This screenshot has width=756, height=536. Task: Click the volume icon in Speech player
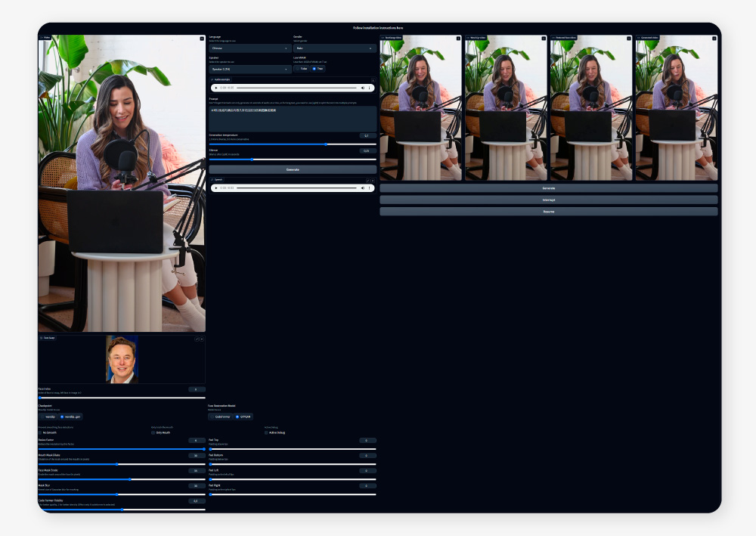pyautogui.click(x=362, y=187)
